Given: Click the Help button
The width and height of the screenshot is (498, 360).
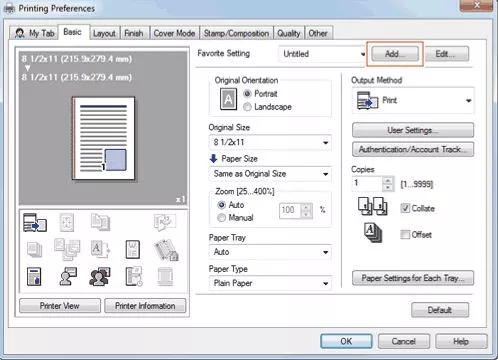Looking at the screenshot, I should 461,341.
